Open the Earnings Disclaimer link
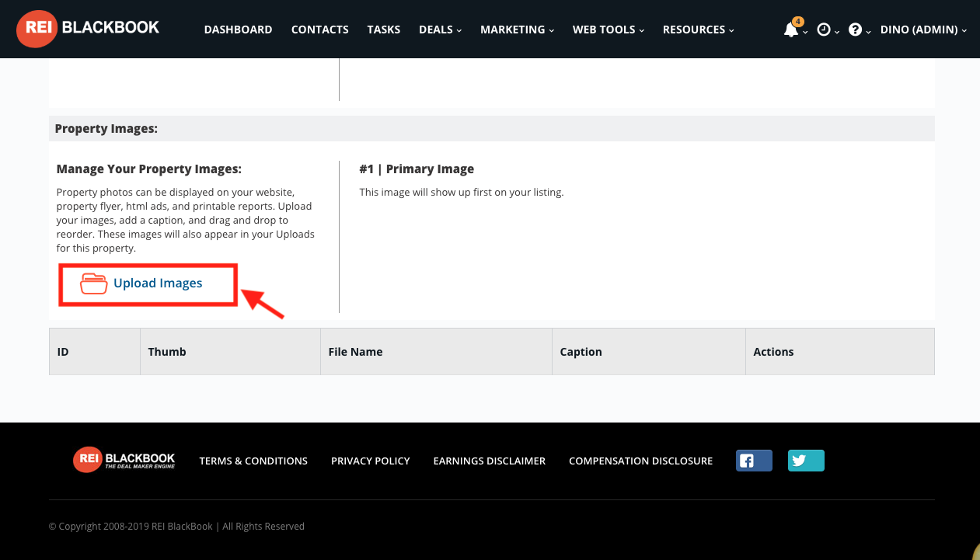The height and width of the screenshot is (560, 980). point(490,461)
